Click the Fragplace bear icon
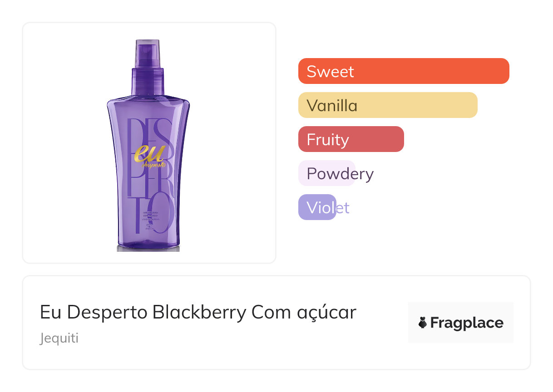Viewport: 553px width, 392px height. (423, 323)
